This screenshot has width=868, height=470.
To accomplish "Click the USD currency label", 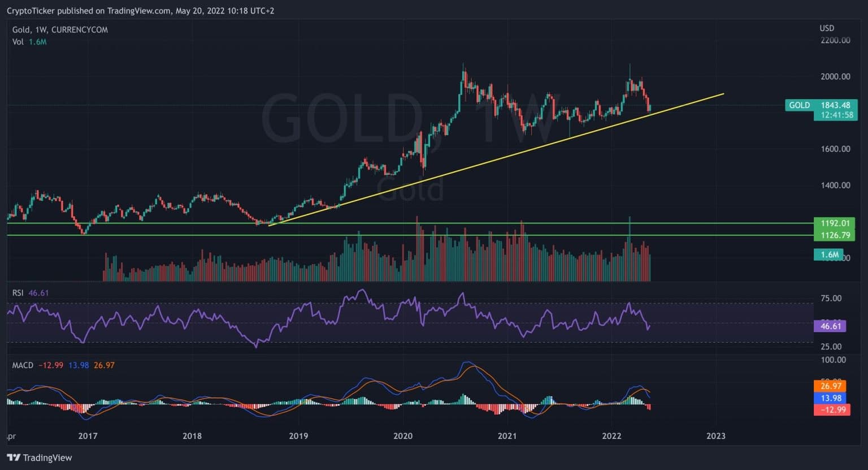I will pyautogui.click(x=827, y=28).
